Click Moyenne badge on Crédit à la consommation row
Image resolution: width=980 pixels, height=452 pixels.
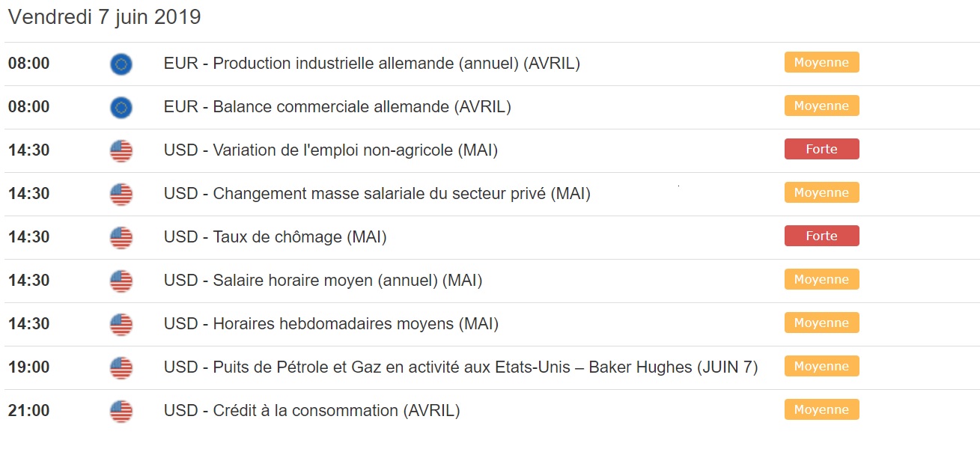tap(821, 410)
